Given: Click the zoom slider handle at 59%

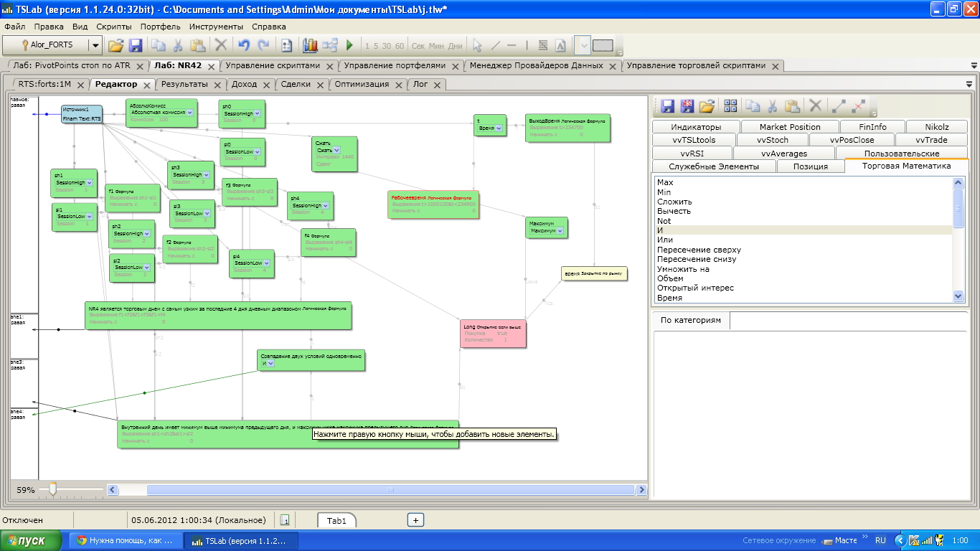Looking at the screenshot, I should coord(52,489).
